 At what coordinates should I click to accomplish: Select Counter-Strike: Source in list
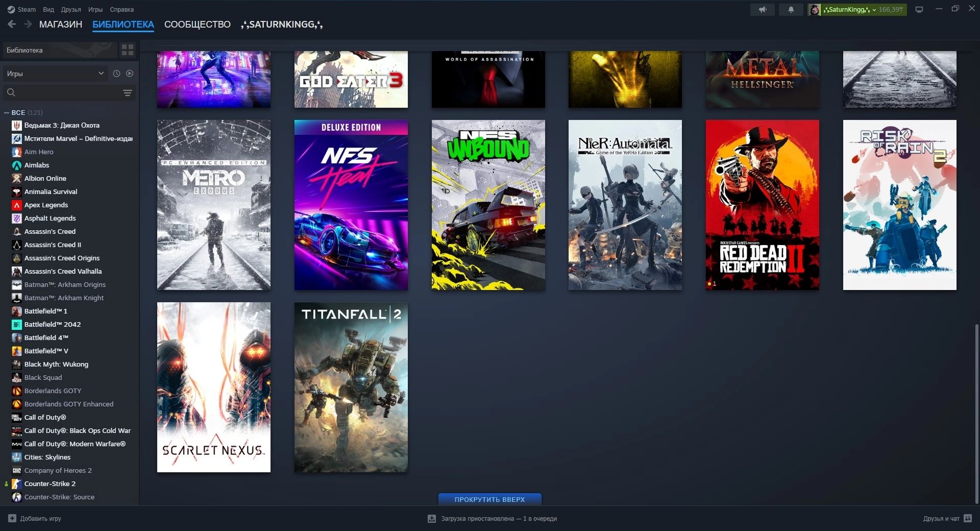pos(59,497)
